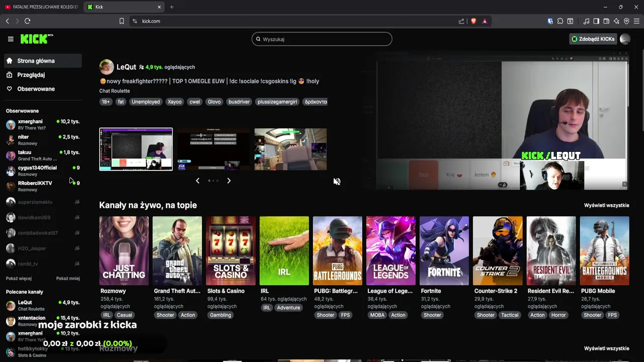Open the LeQut channel name link
644x362 pixels.
126,67
